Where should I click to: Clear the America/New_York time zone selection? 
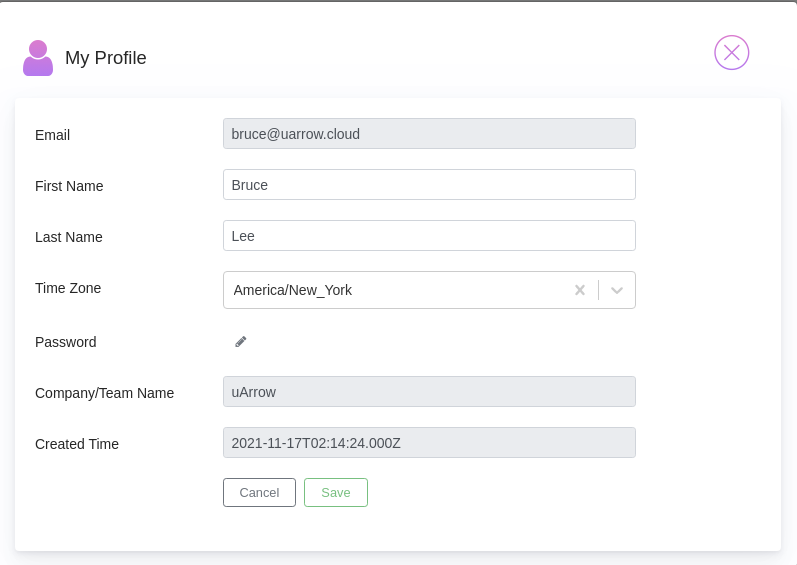click(x=579, y=290)
